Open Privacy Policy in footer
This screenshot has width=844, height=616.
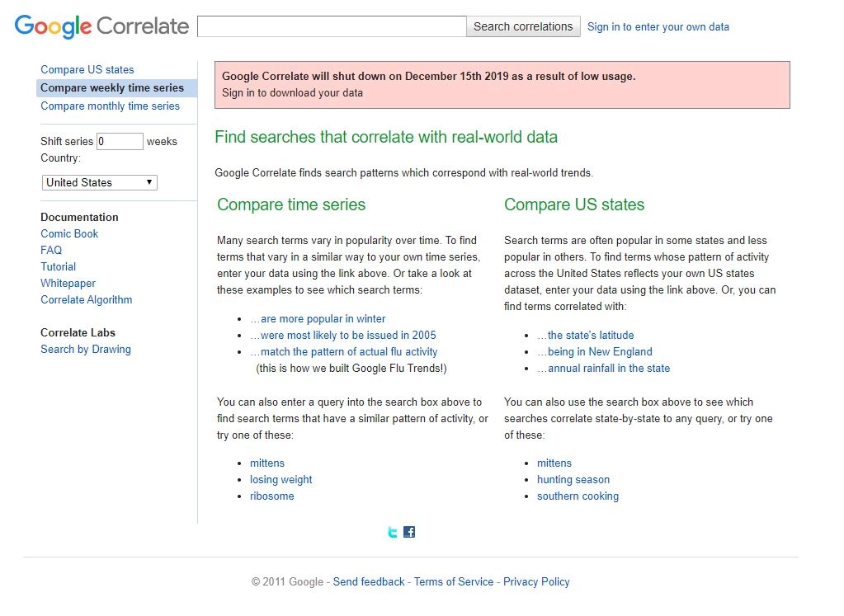click(536, 581)
